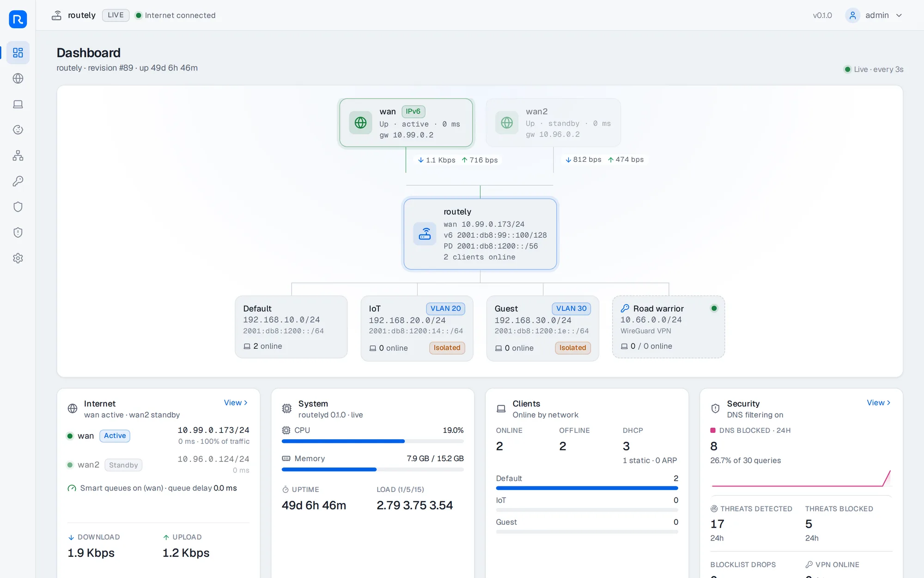Screen dimensions: 924x578
Task: Click the IPv6 badge on wan
Action: point(413,111)
